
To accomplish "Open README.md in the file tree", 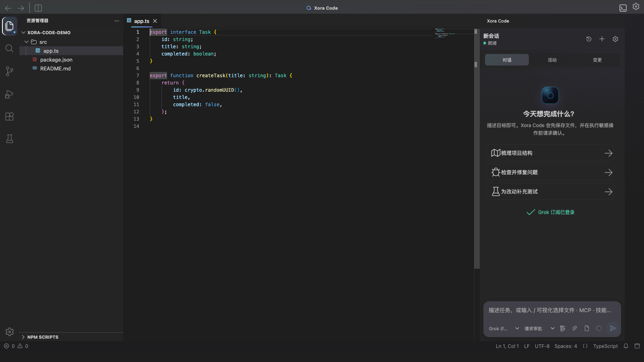I will pos(71,68).
